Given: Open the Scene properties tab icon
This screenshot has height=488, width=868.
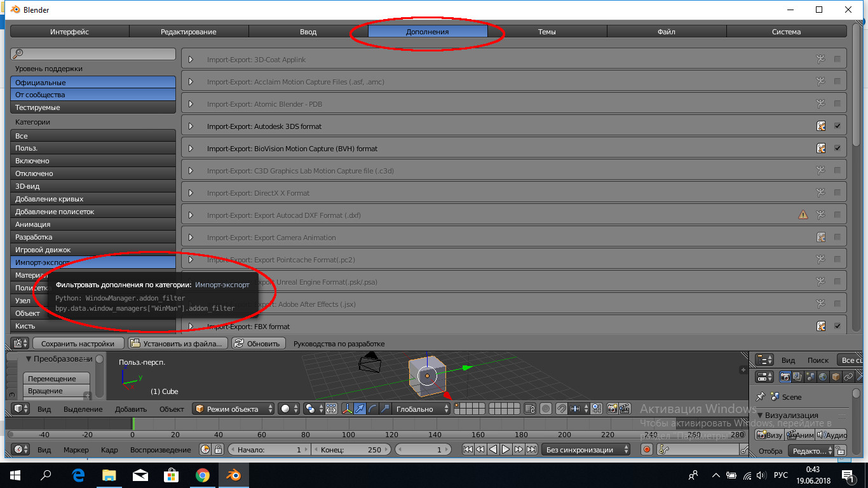Looking at the screenshot, I should pyautogui.click(x=810, y=377).
